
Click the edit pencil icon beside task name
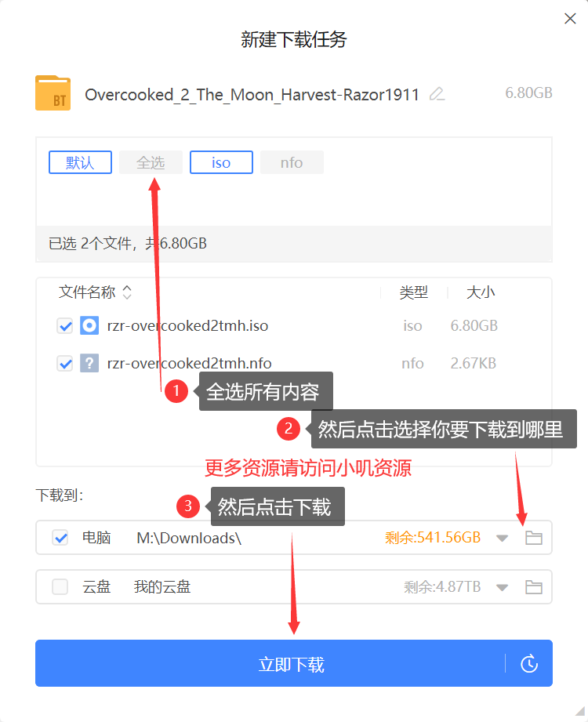pyautogui.click(x=437, y=94)
